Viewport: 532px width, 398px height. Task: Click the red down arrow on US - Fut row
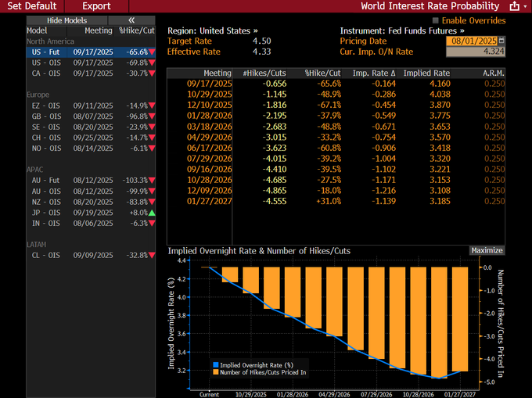click(152, 51)
